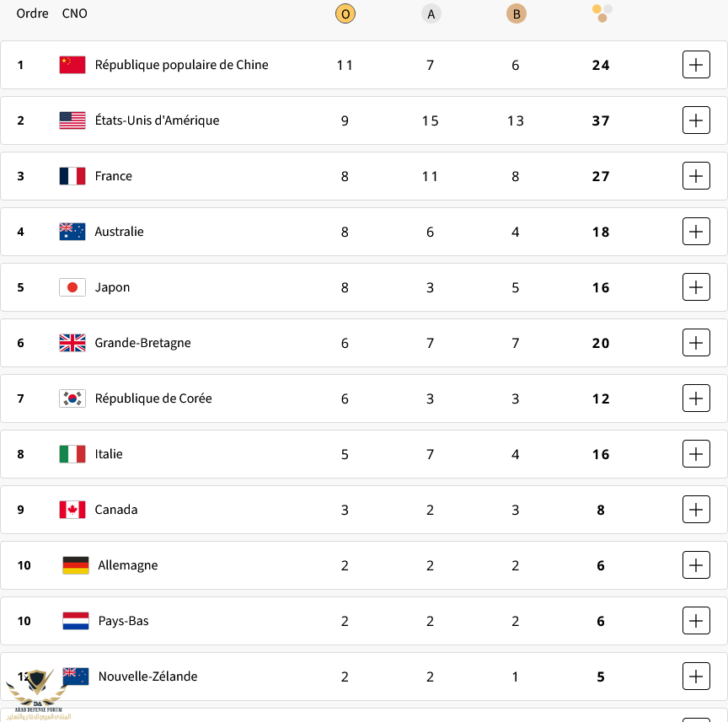The width and height of the screenshot is (728, 722).
Task: Expand the Grande-Bretagne row
Action: pyautogui.click(x=695, y=343)
